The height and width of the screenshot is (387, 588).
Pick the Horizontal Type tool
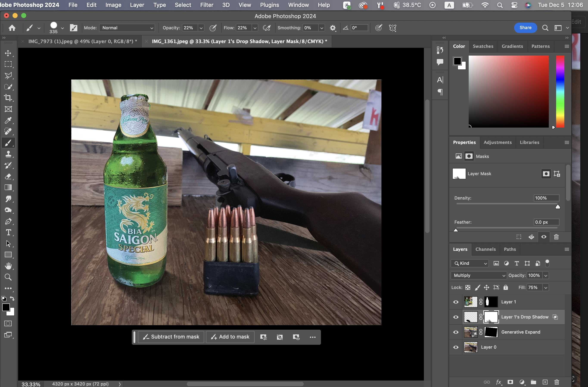8,233
